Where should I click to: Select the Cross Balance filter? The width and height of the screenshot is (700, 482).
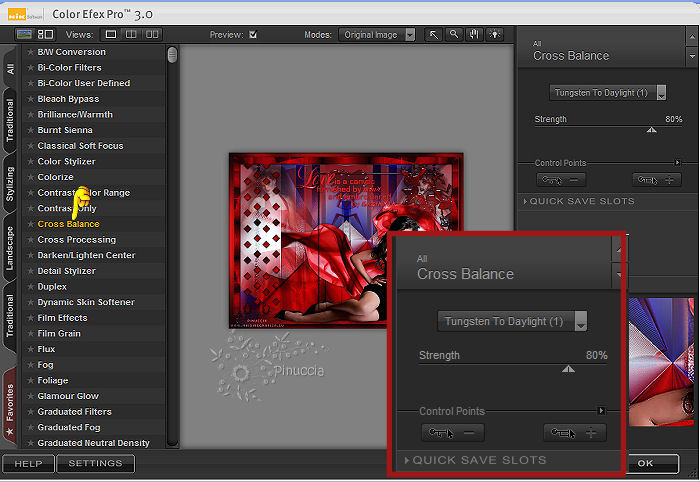pyautogui.click(x=68, y=224)
